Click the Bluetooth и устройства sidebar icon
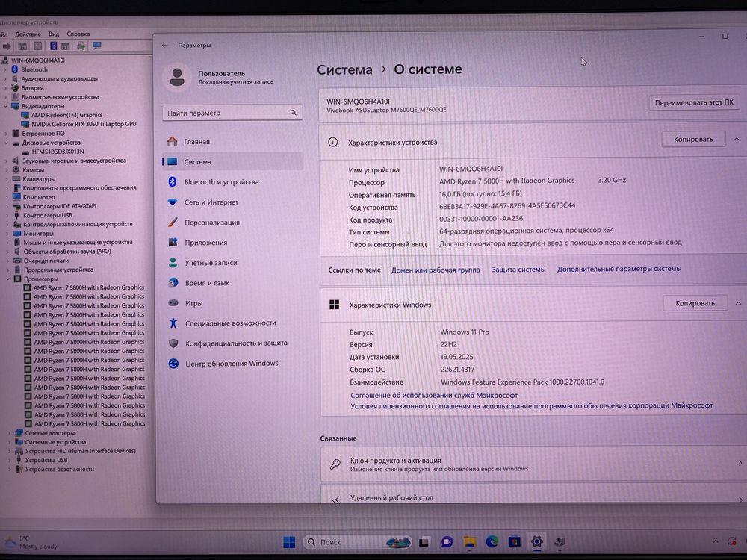The width and height of the screenshot is (747, 560). (x=172, y=182)
